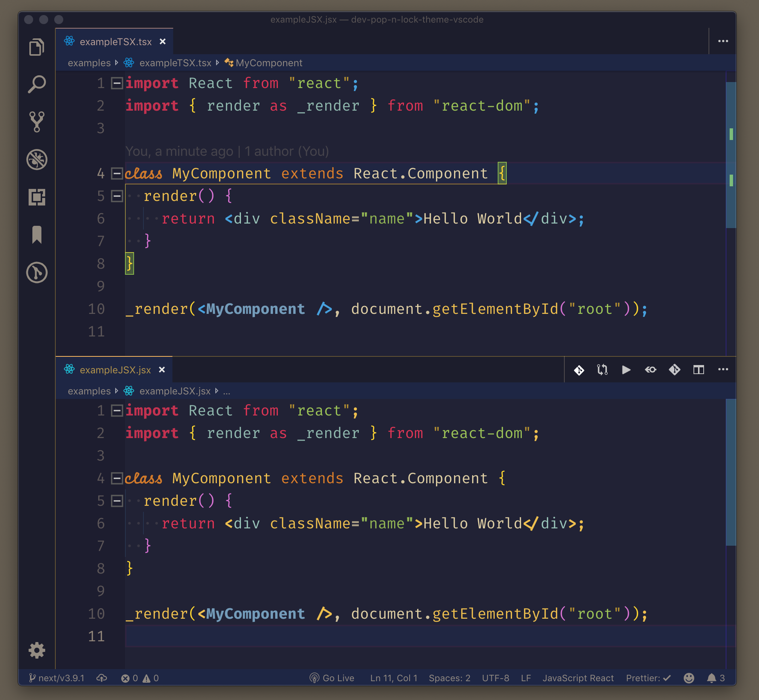This screenshot has width=759, height=700.
Task: Toggle Prettier status in the status bar
Action: 648,678
